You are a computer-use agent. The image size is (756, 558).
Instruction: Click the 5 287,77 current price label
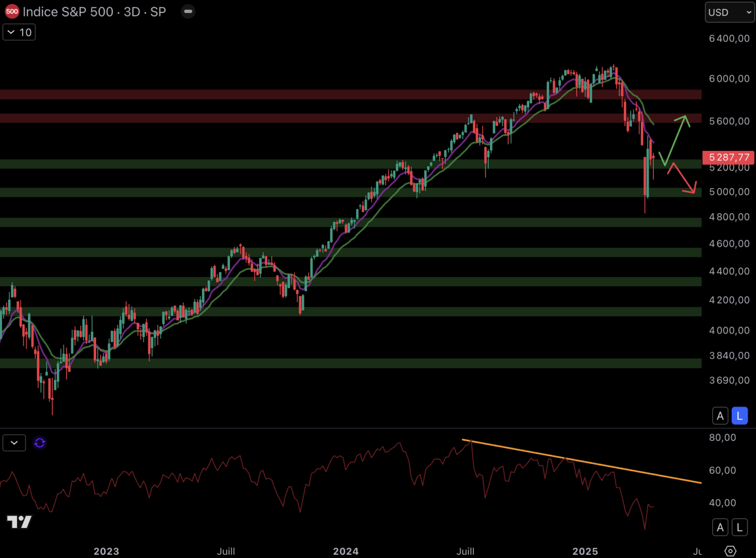(728, 157)
